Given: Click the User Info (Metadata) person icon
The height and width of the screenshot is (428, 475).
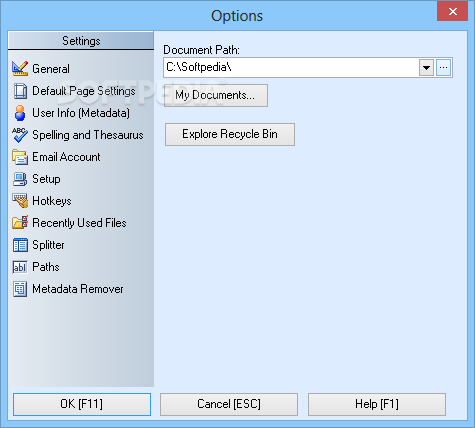Looking at the screenshot, I should click(20, 113).
